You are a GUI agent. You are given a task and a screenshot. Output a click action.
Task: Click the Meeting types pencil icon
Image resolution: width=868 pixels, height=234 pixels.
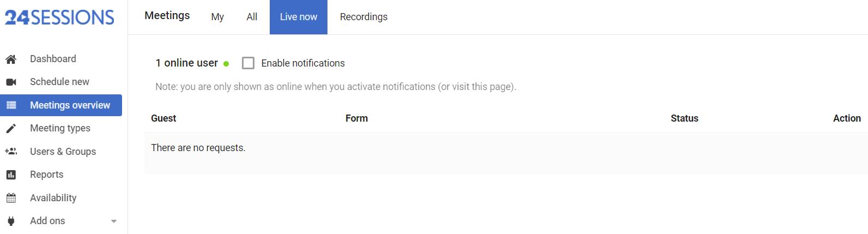pos(11,128)
